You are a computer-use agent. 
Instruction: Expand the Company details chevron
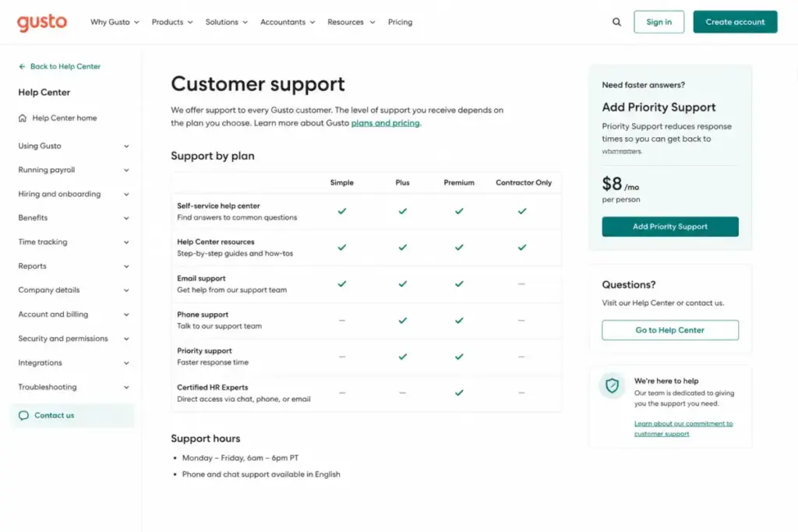pyautogui.click(x=126, y=291)
